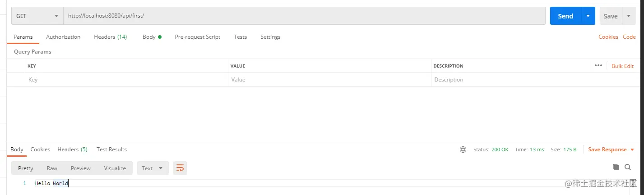Expand the Save options arrow
644x195 pixels.
(628, 16)
